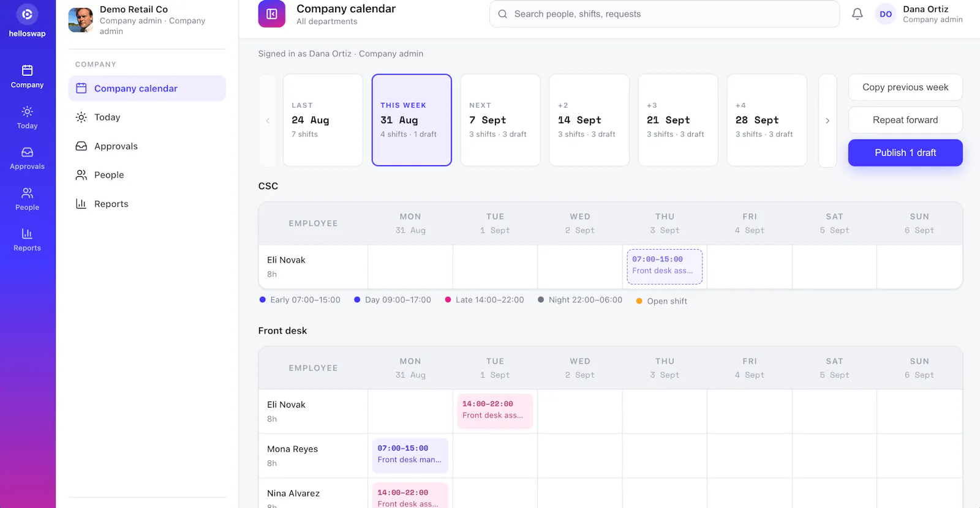Select the This week 31 Aug card
The image size is (980, 508).
[x=412, y=120]
